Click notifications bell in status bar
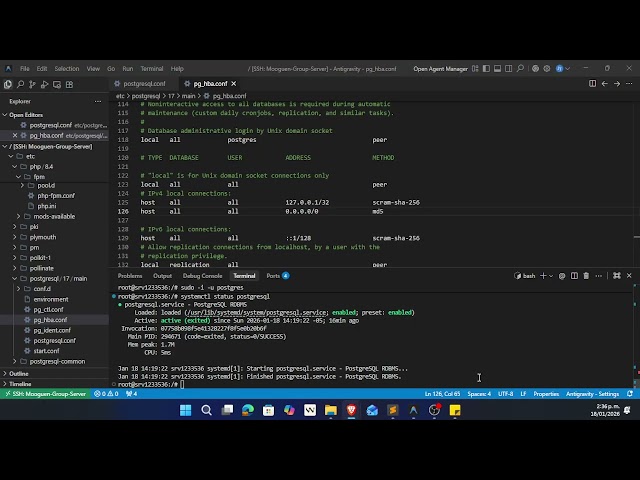 point(630,394)
